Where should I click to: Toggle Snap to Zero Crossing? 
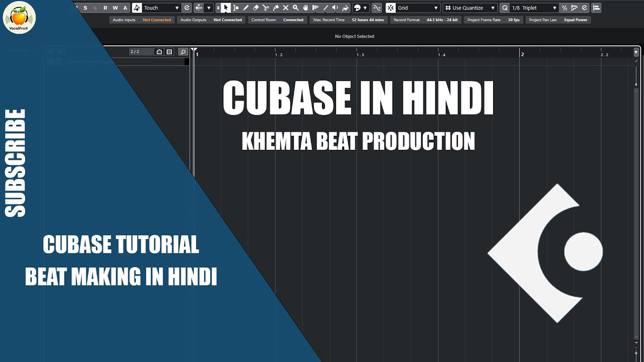click(377, 8)
